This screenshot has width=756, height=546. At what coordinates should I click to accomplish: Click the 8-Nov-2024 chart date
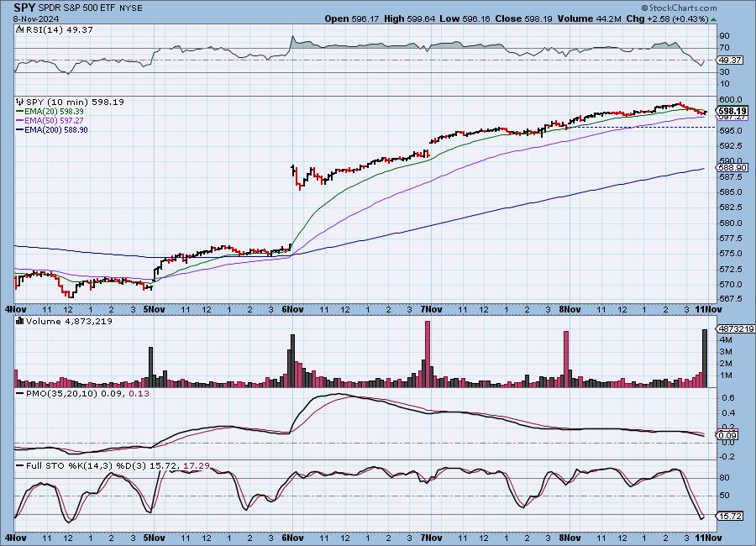pyautogui.click(x=36, y=18)
